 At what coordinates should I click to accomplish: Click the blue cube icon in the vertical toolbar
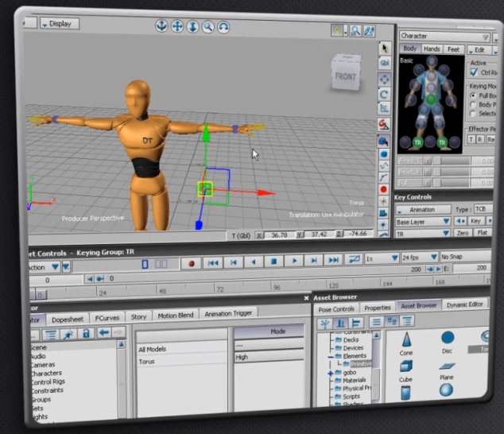384,154
